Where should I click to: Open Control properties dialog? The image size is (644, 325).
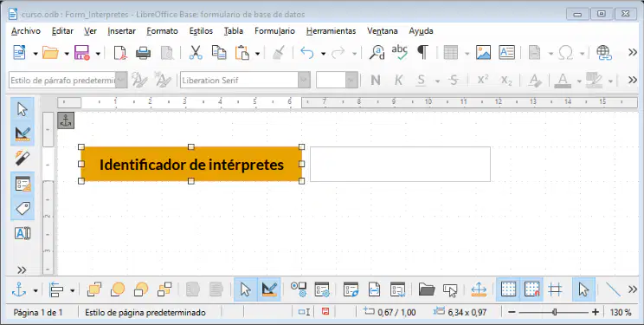point(299,290)
